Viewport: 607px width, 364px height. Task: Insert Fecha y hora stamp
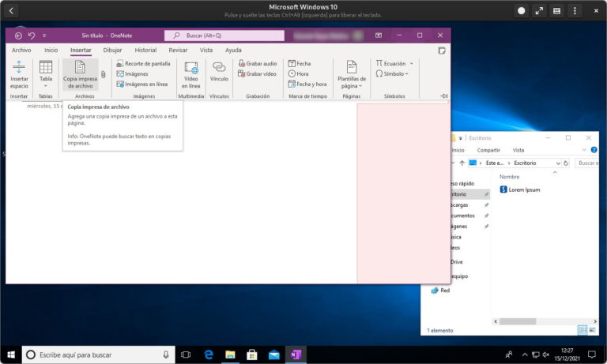point(307,84)
